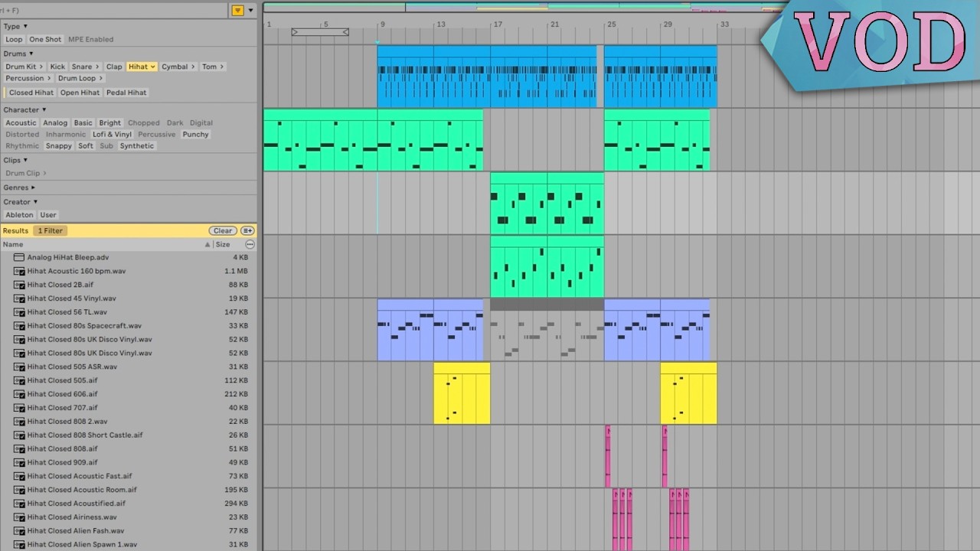Viewport: 980px width, 551px height.
Task: Toggle the One Shot type filter tag
Action: pos(45,39)
